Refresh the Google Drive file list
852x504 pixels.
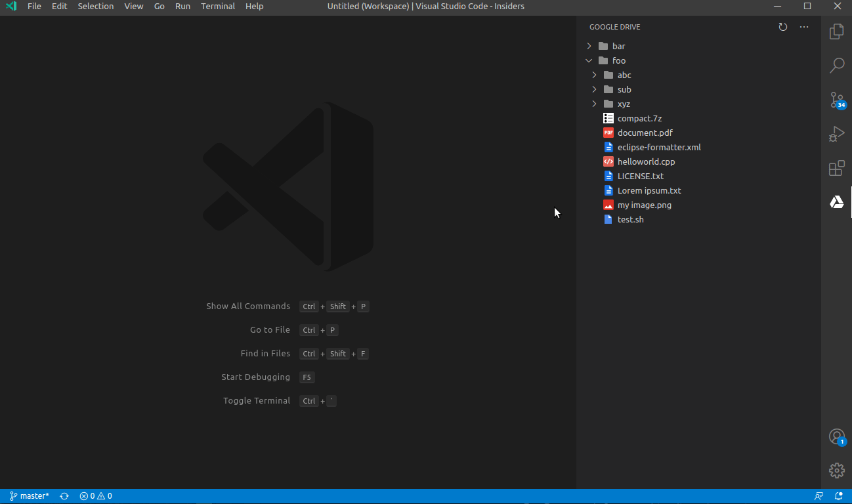782,27
